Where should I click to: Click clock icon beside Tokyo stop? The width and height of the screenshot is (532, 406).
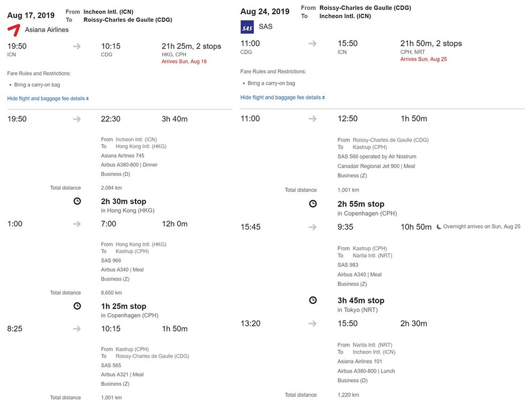313,300
